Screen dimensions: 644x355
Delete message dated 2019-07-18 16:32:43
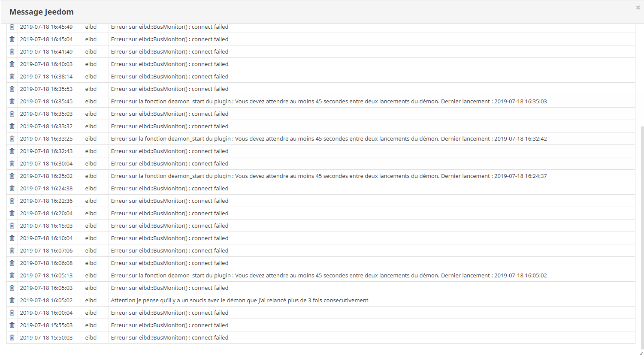pos(12,151)
